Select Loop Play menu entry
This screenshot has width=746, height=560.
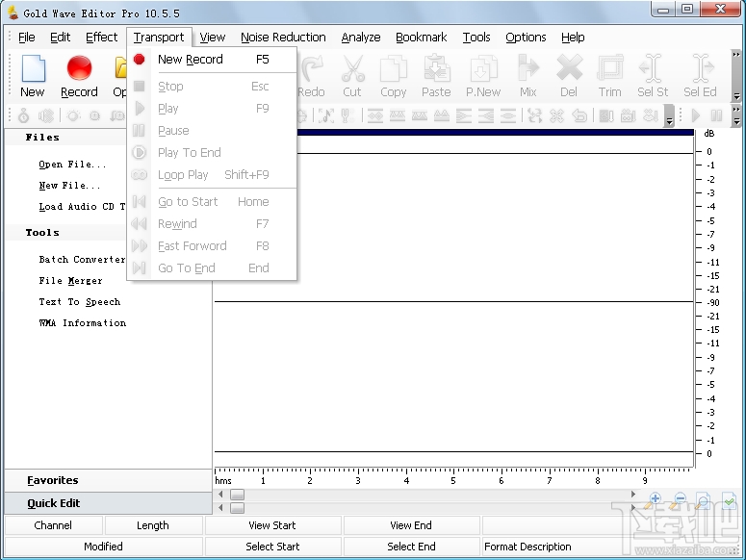212,174
